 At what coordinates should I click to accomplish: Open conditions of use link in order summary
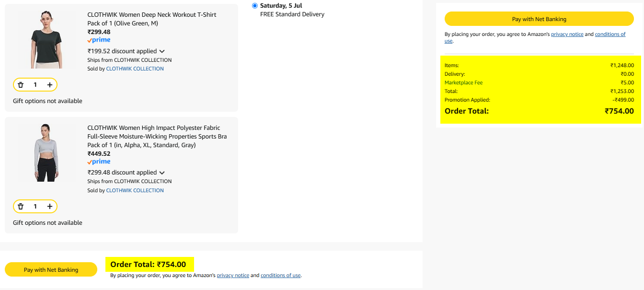[x=610, y=35]
